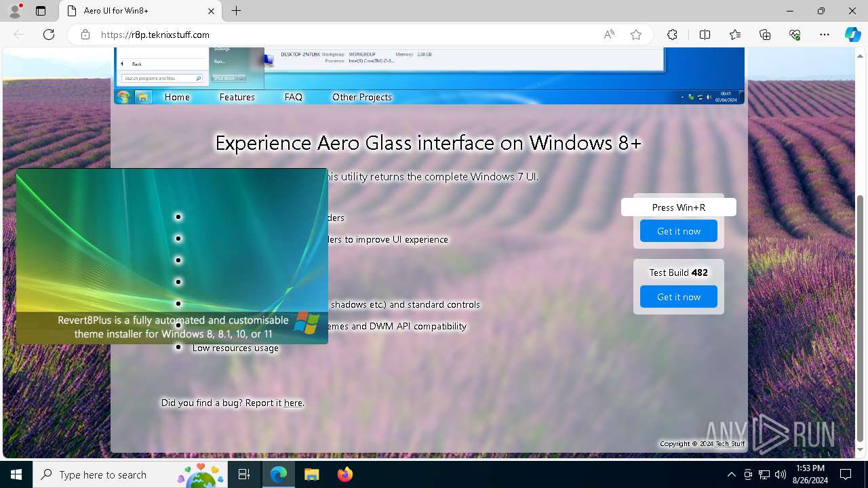Open the browser Extensions menu

point(672,35)
